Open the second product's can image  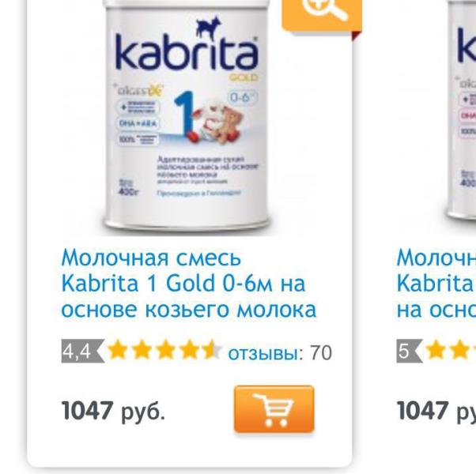(461, 117)
